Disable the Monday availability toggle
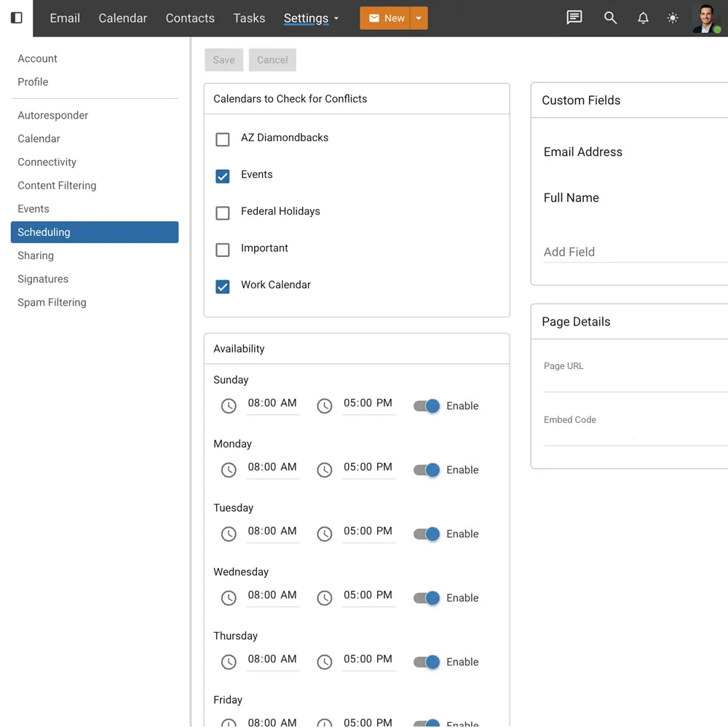Image resolution: width=728 pixels, height=728 pixels. tap(427, 470)
